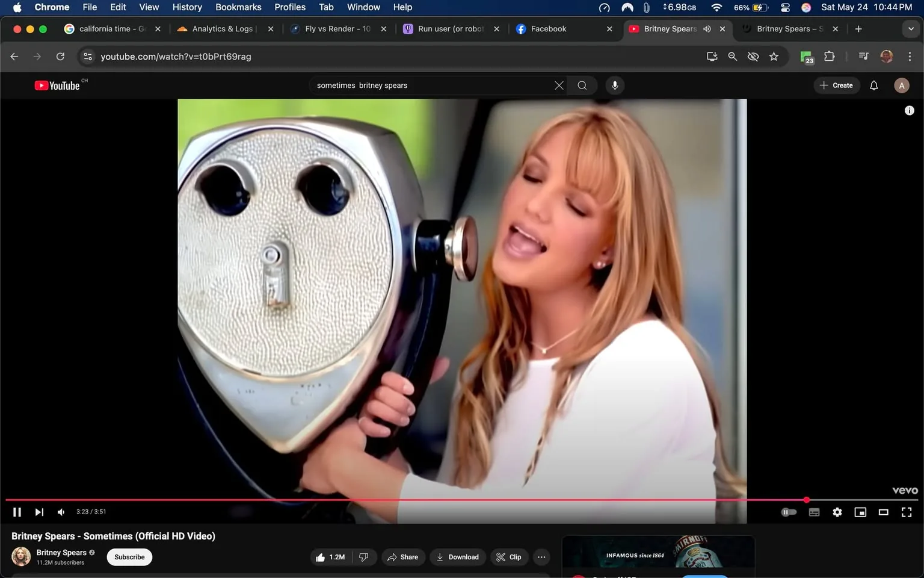
Task: Toggle autoplay for the next video
Action: coord(789,512)
